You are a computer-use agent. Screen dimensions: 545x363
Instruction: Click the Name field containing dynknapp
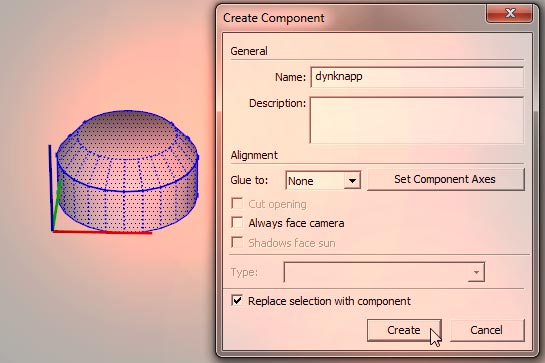click(417, 77)
